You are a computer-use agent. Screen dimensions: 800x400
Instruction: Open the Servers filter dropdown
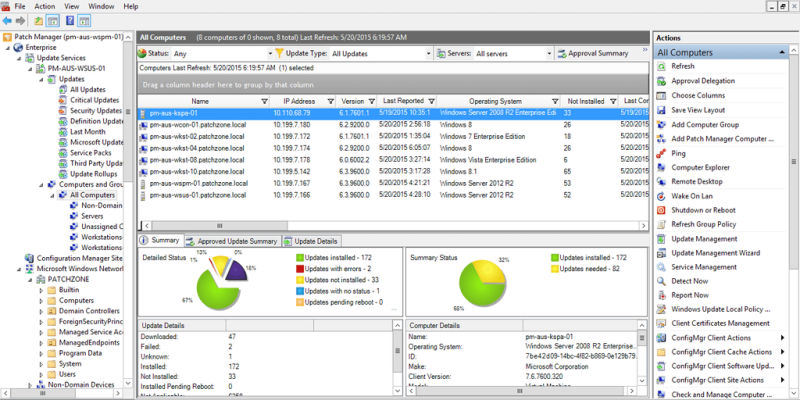pyautogui.click(x=549, y=53)
